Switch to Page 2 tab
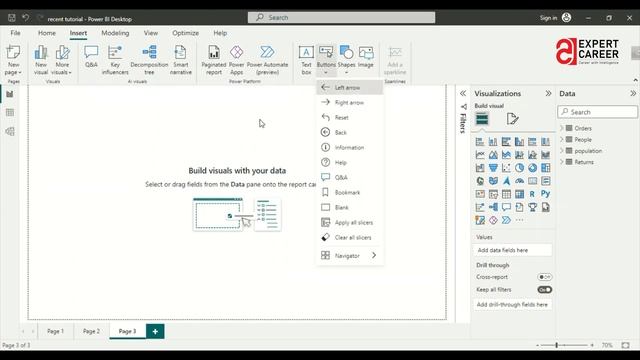640x360 pixels. pyautogui.click(x=91, y=331)
